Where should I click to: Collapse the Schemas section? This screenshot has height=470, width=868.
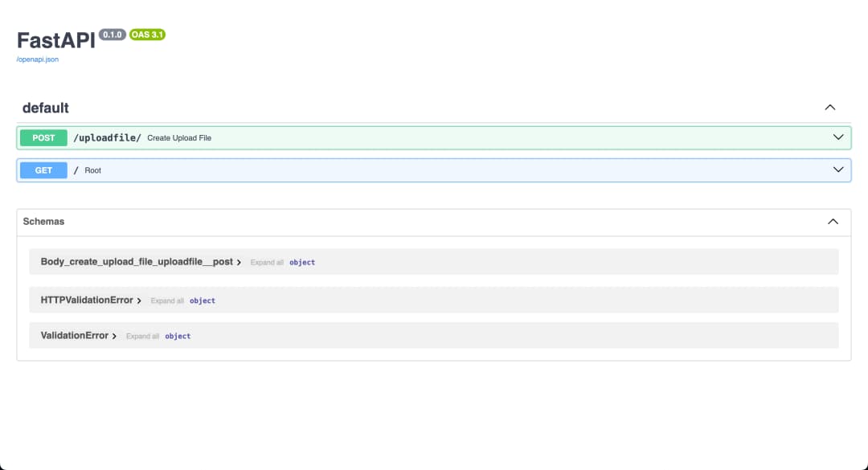coord(832,221)
